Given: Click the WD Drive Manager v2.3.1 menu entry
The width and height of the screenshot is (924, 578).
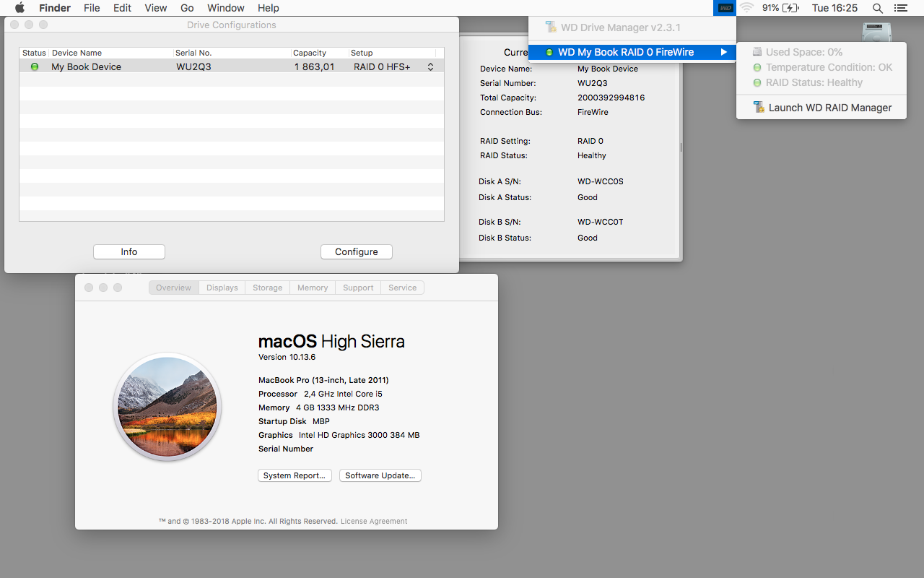Looking at the screenshot, I should pyautogui.click(x=632, y=27).
